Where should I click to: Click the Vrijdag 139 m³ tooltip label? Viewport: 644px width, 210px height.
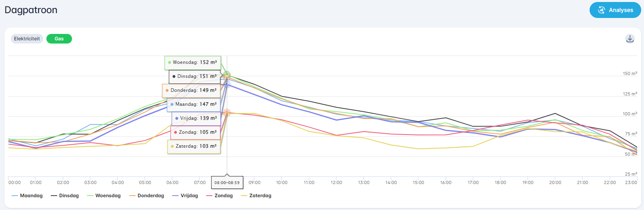[x=196, y=119]
